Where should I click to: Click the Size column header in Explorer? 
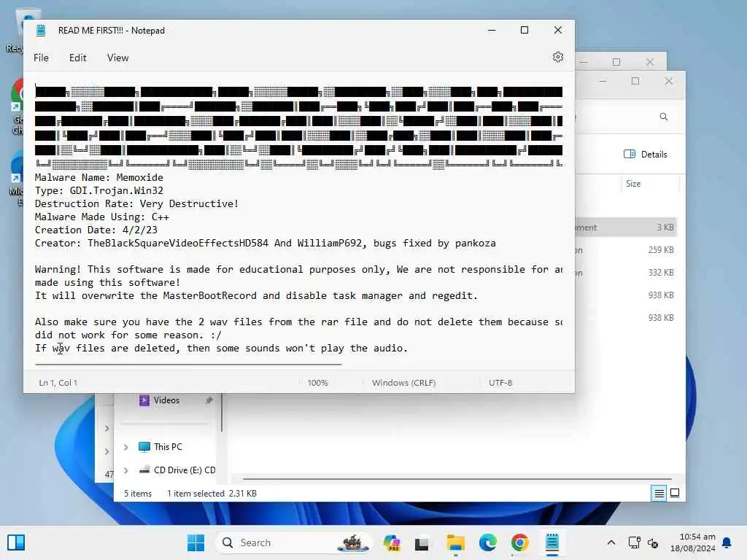point(633,184)
